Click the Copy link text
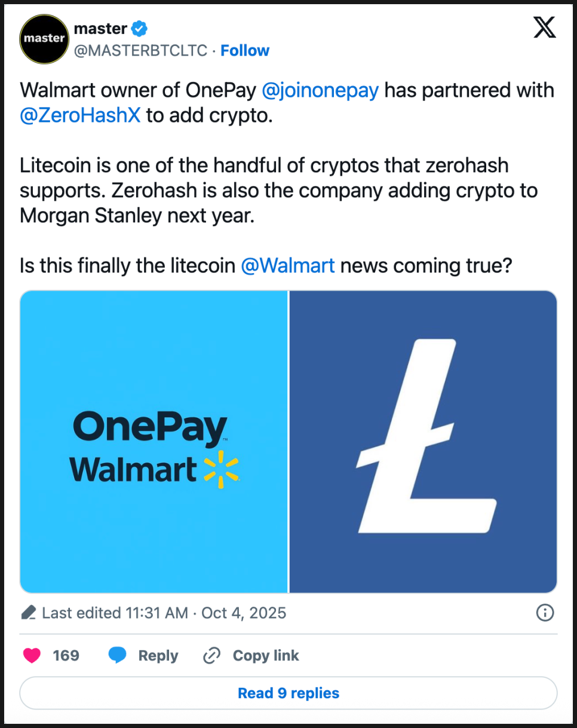577x728 pixels. pyautogui.click(x=266, y=656)
